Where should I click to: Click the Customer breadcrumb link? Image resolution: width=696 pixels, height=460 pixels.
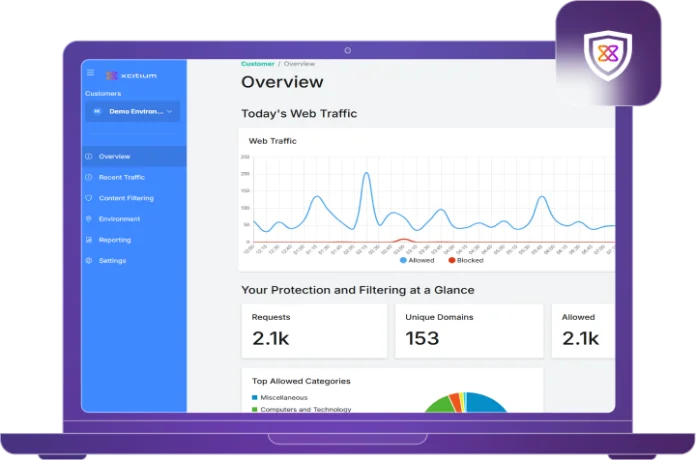(257, 64)
